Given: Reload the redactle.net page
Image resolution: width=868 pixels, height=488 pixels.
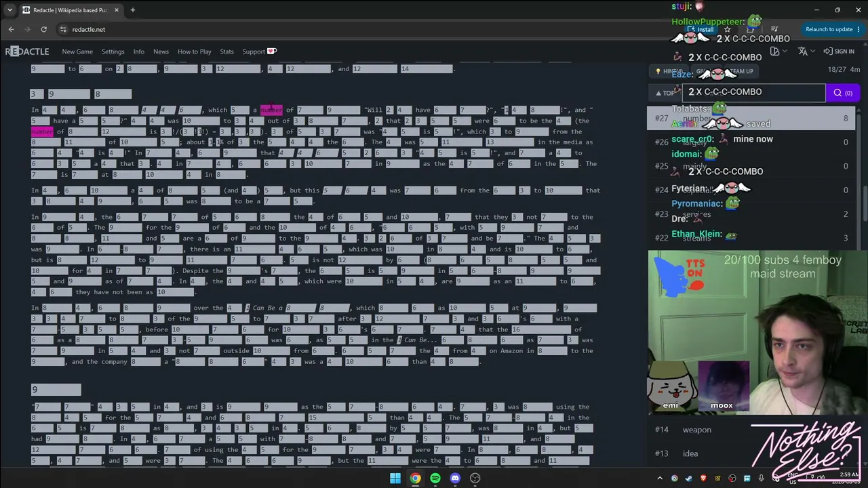Looking at the screenshot, I should click(43, 29).
